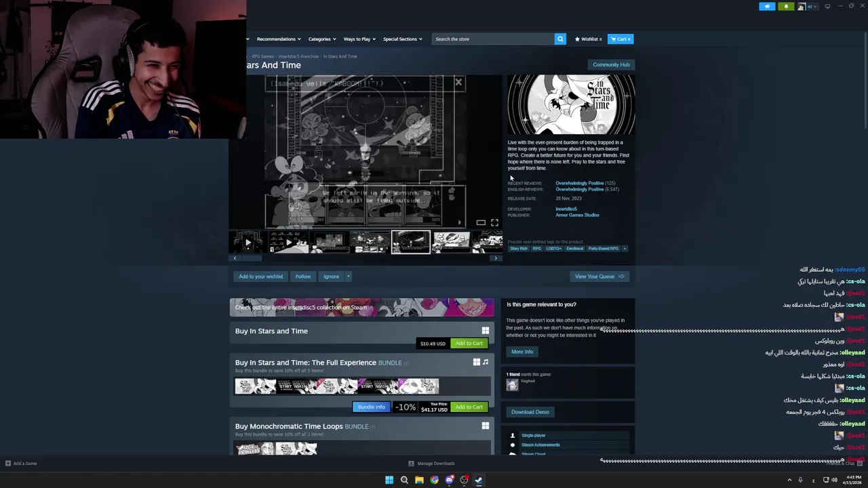The width and height of the screenshot is (868, 488).
Task: Click the Search the store field
Action: click(493, 39)
